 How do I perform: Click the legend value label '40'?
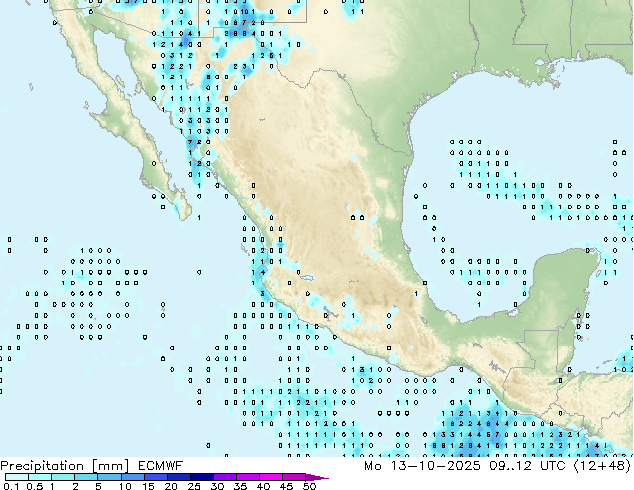(x=263, y=486)
